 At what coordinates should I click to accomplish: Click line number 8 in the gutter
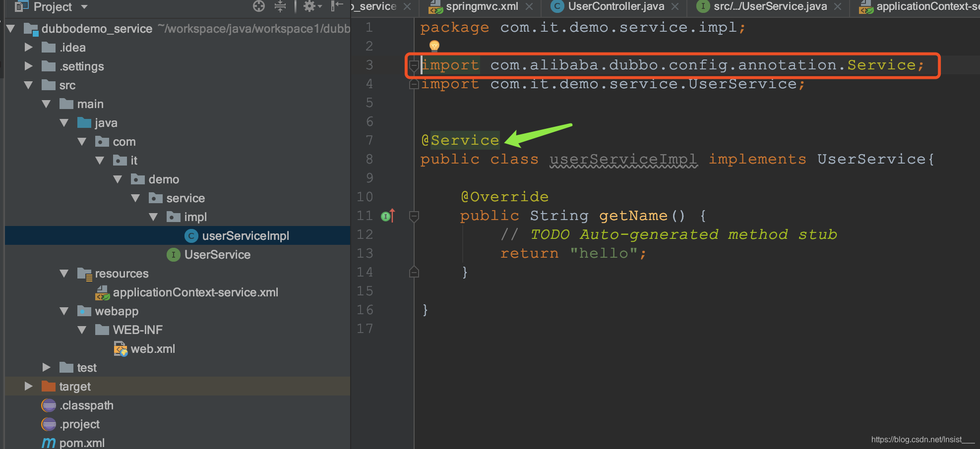tap(369, 160)
